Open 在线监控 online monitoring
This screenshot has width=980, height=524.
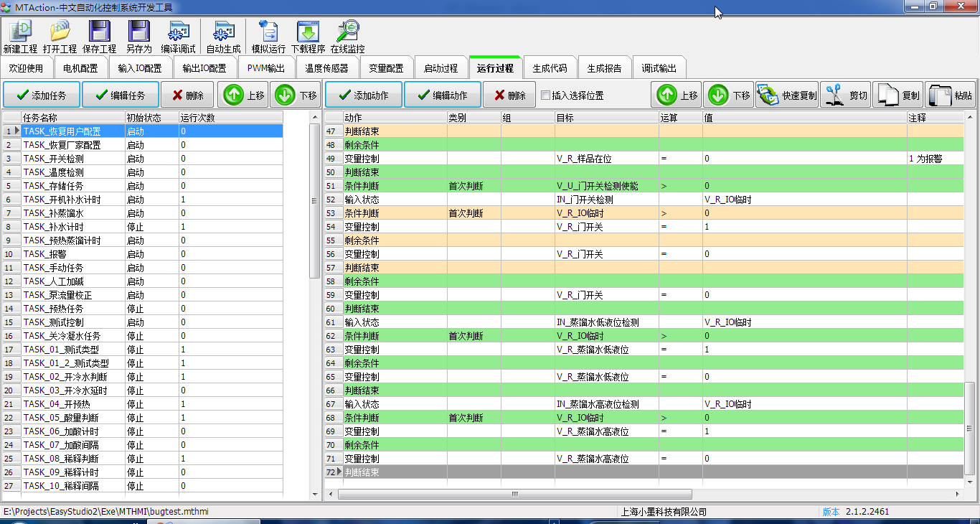pos(347,32)
